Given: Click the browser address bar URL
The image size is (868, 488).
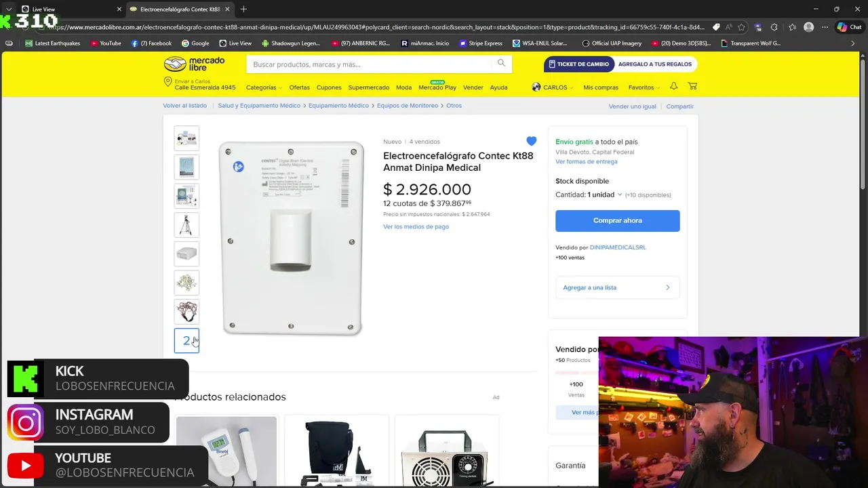Looking at the screenshot, I should coord(376,27).
